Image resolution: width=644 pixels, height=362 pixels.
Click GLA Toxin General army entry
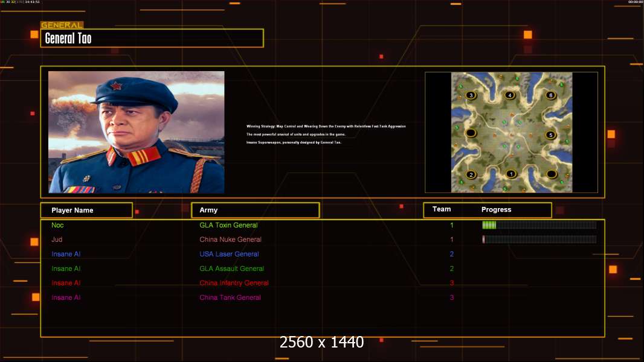point(228,224)
